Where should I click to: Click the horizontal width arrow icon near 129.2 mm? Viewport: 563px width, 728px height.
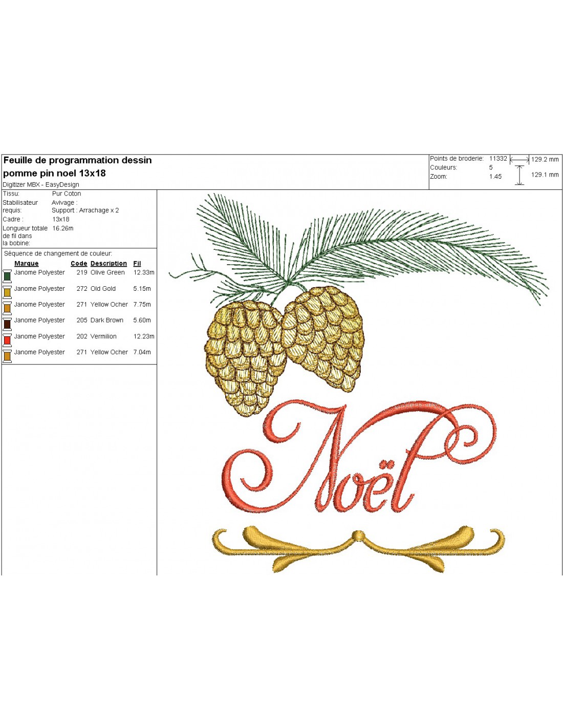[519, 160]
